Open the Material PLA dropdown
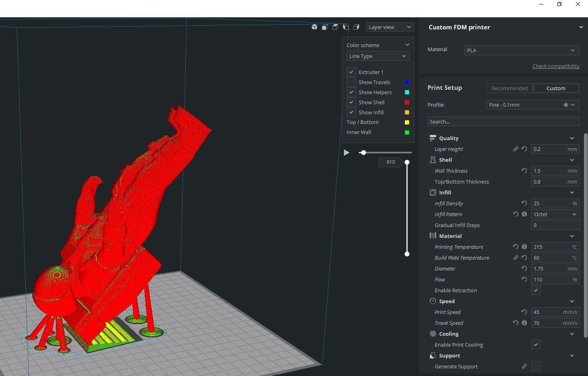Image resolution: width=588 pixels, height=376 pixels. (x=522, y=50)
